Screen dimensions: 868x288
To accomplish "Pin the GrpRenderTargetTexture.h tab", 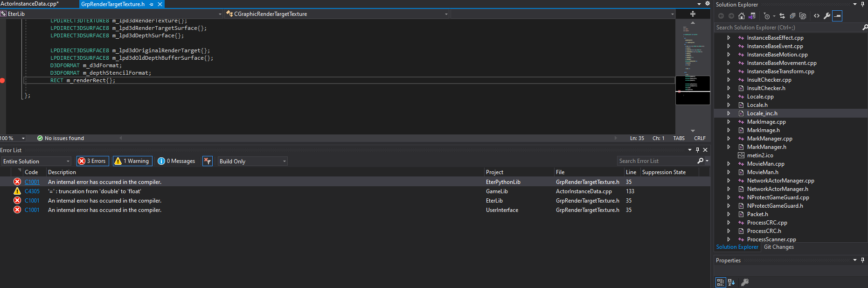I will pos(152,4).
